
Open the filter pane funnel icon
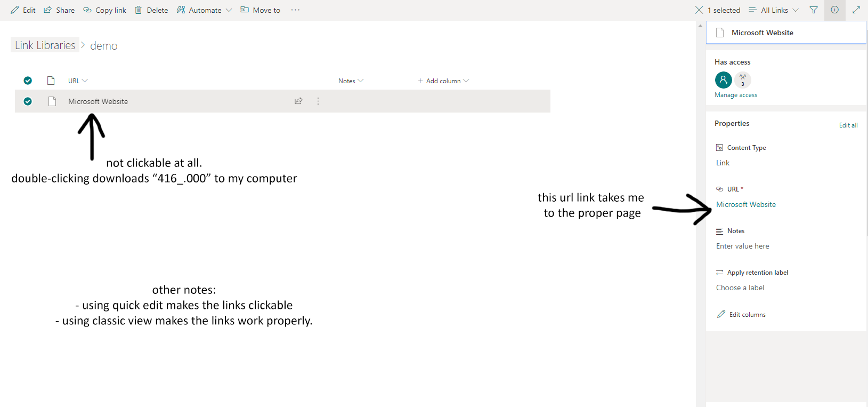tap(814, 10)
